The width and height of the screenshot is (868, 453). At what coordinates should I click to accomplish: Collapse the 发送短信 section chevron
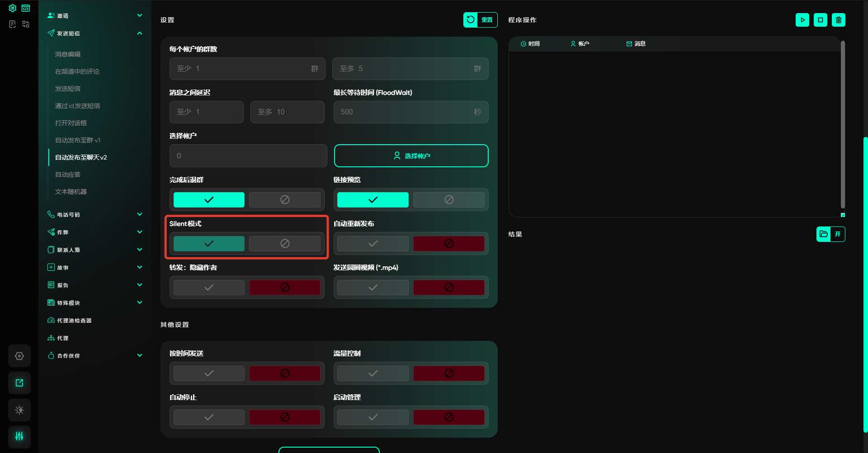point(140,33)
